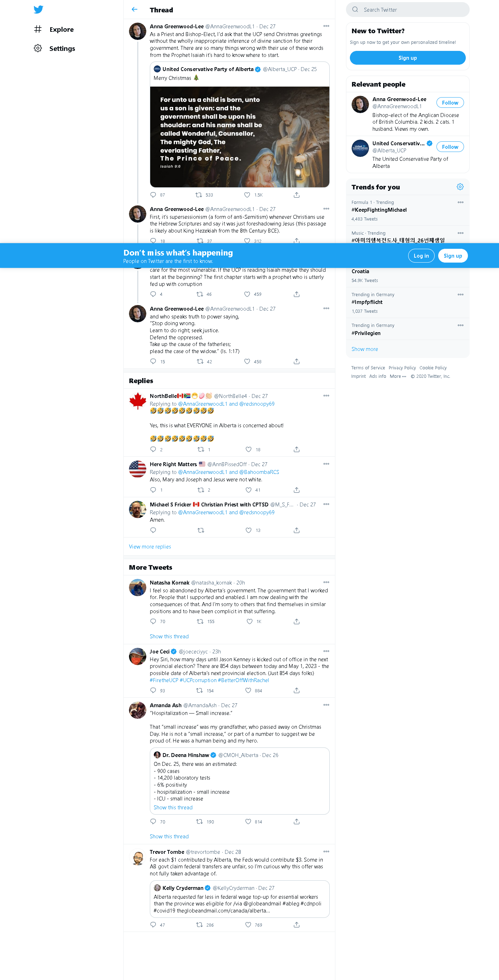
Task: Retweet the first Anna Greenwood-Lee tweet
Action: coord(199,195)
